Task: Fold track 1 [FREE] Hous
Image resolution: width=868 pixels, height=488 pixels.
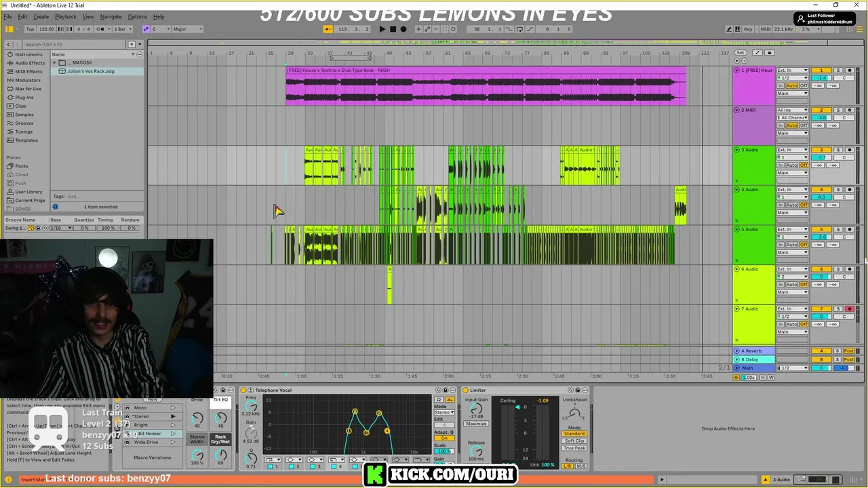Action: pyautogui.click(x=737, y=70)
